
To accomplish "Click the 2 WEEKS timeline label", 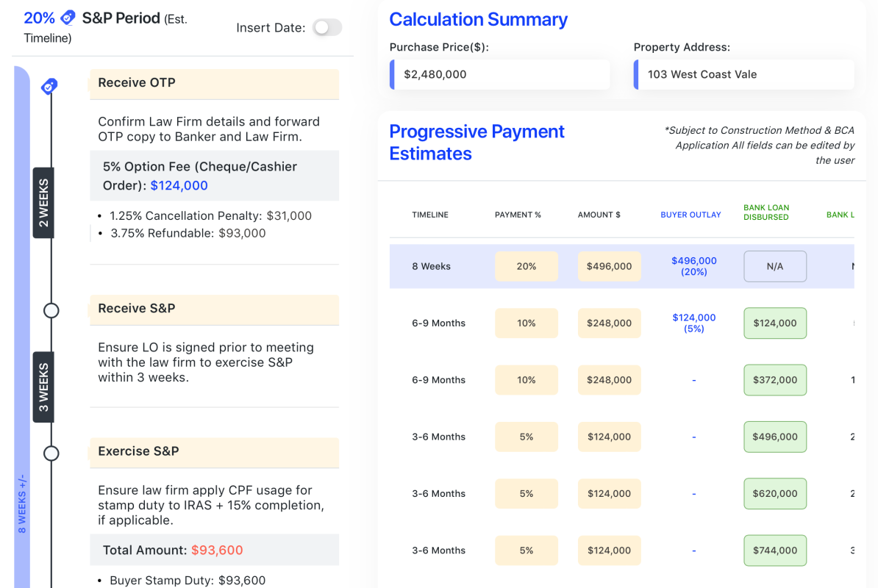I will tap(43, 203).
